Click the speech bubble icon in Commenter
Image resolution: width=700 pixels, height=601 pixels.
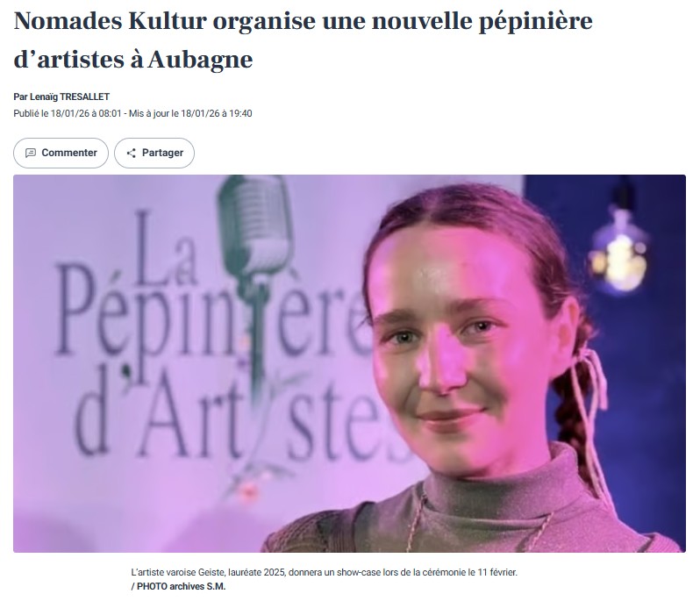click(x=31, y=154)
